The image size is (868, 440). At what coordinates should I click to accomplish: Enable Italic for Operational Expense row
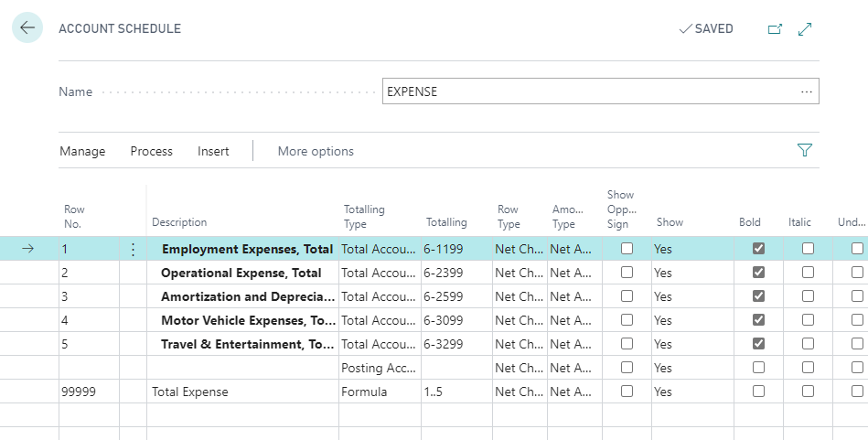[808, 273]
